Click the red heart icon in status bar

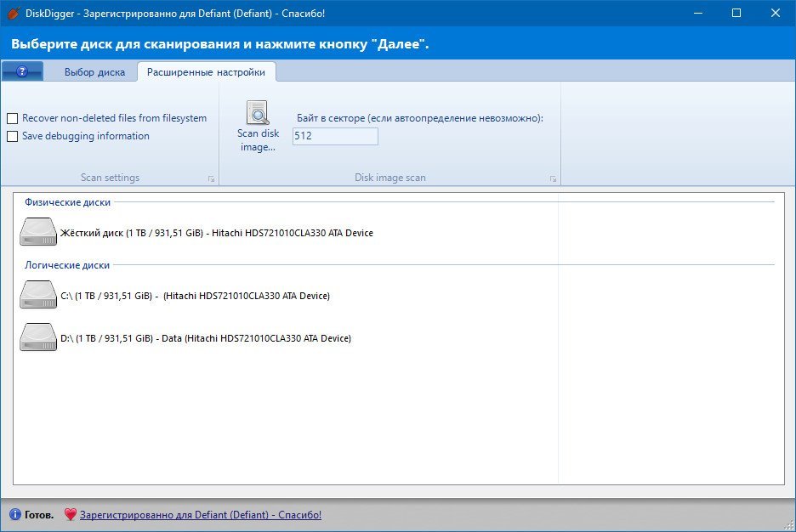[x=70, y=514]
